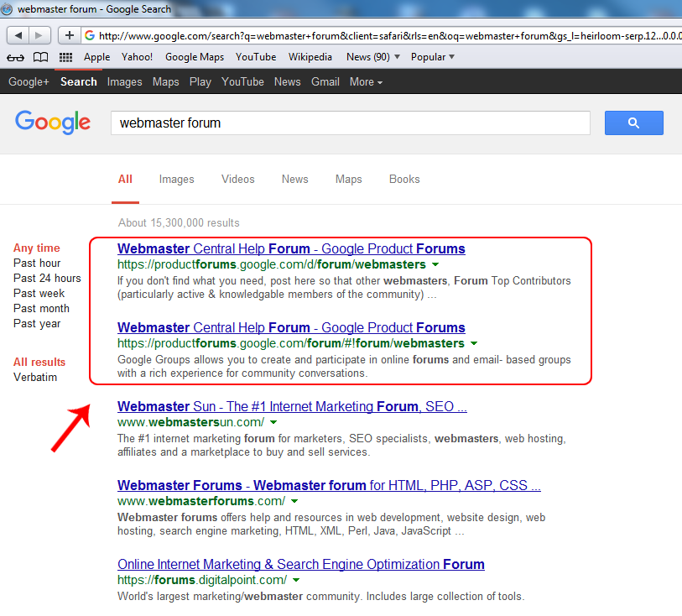Image resolution: width=682 pixels, height=616 pixels.
Task: Open Webmaster Central result with #!forum URL
Action: (x=291, y=327)
